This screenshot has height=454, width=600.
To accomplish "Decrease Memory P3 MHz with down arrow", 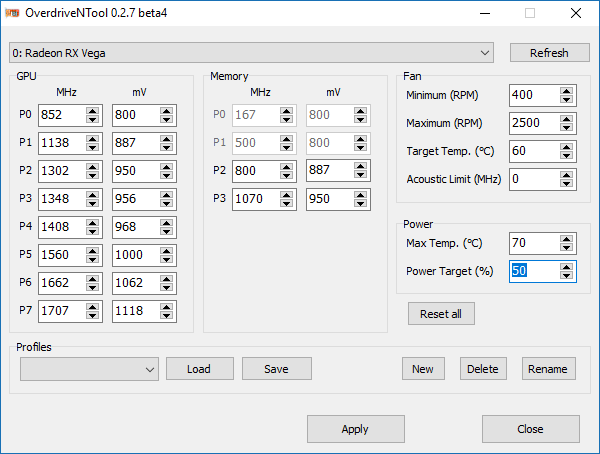I will click(286, 203).
